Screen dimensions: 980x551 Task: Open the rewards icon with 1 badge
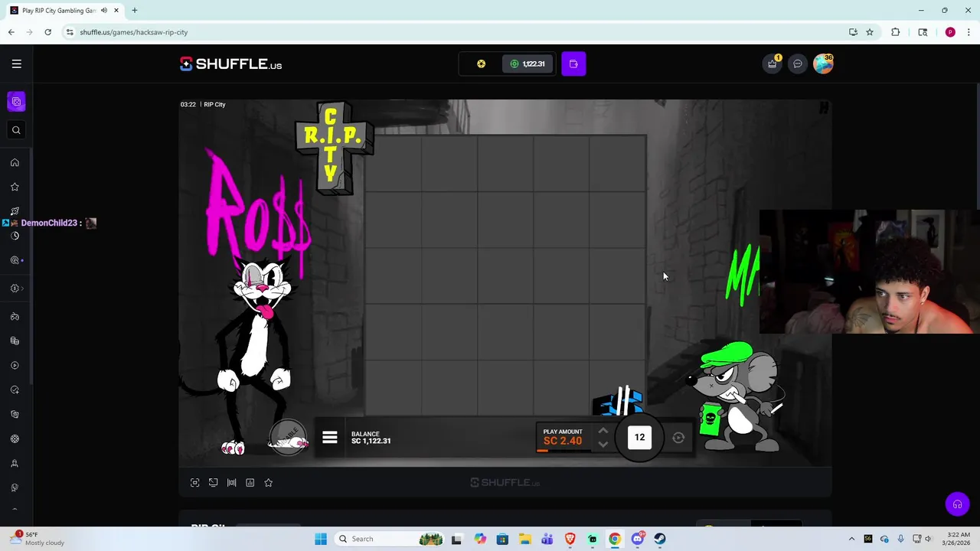[773, 64]
